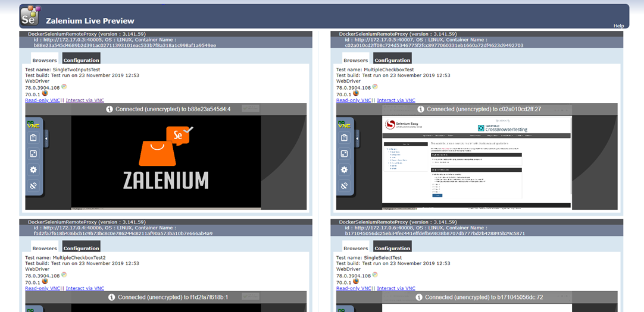
Task: Open clipboard in SingleTwoInputsTest noVNC panel
Action: coord(33,138)
